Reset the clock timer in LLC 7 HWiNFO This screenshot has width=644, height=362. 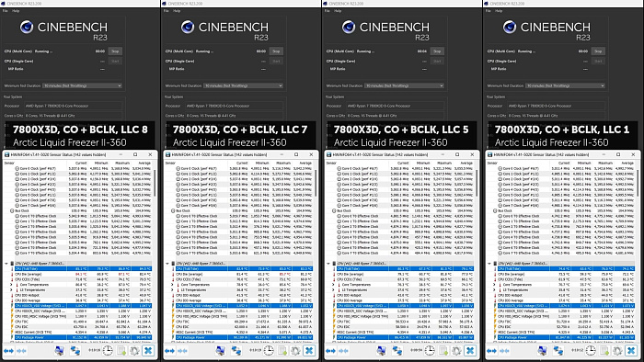point(269,351)
